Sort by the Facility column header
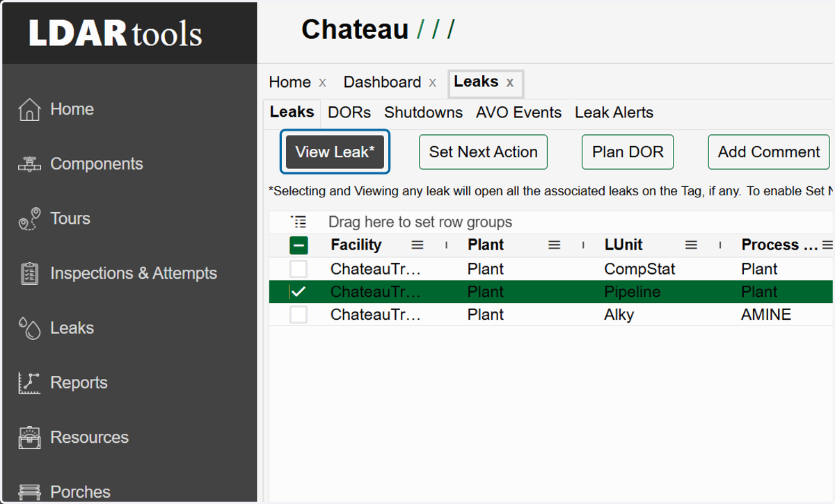The image size is (835, 504). (356, 245)
